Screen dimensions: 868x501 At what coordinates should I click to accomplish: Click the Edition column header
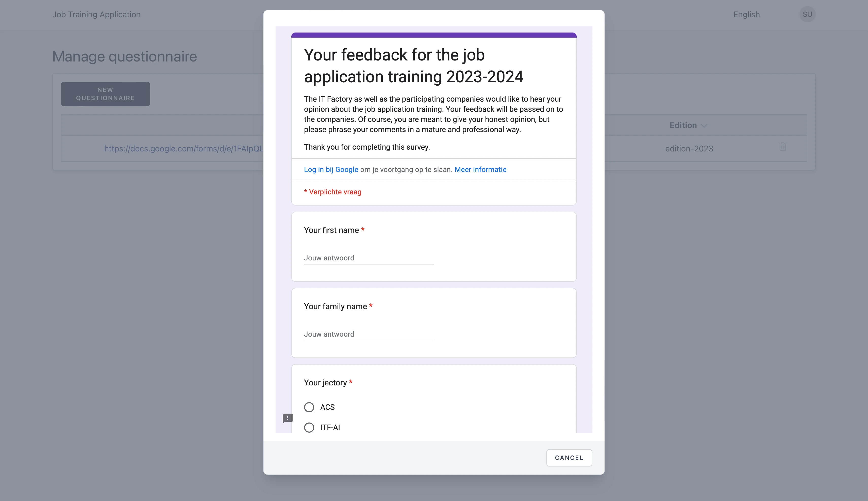pyautogui.click(x=683, y=125)
